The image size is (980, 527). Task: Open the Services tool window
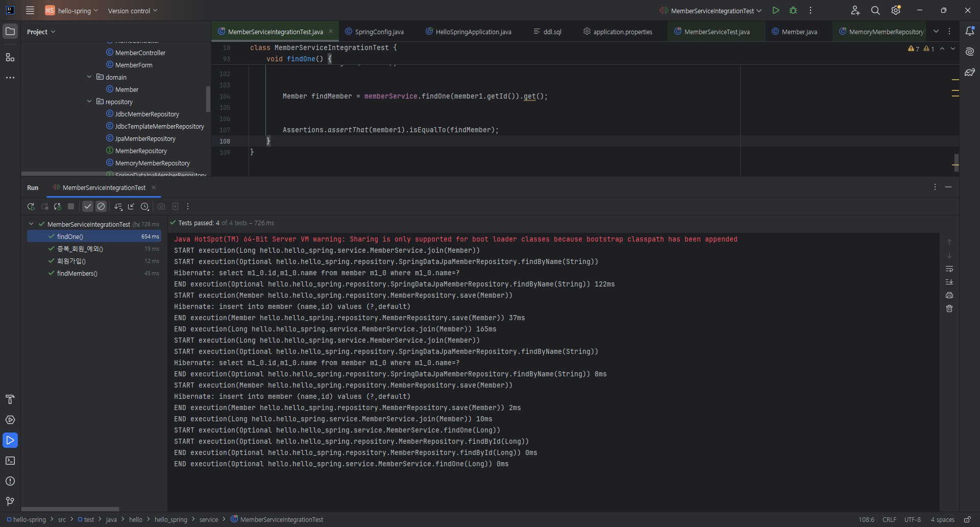(10, 420)
